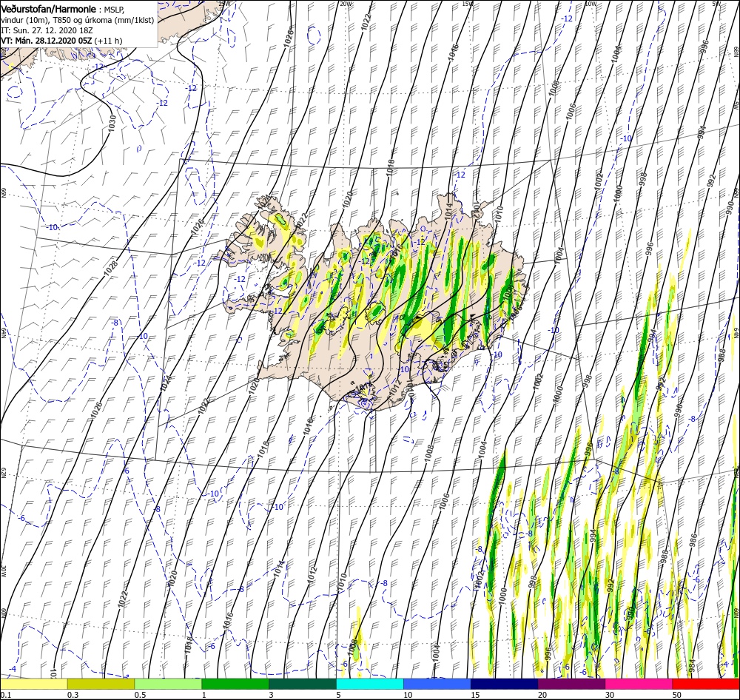Pick the cyan 5 mm legend swatch
740x700 pixels.
tap(370, 684)
